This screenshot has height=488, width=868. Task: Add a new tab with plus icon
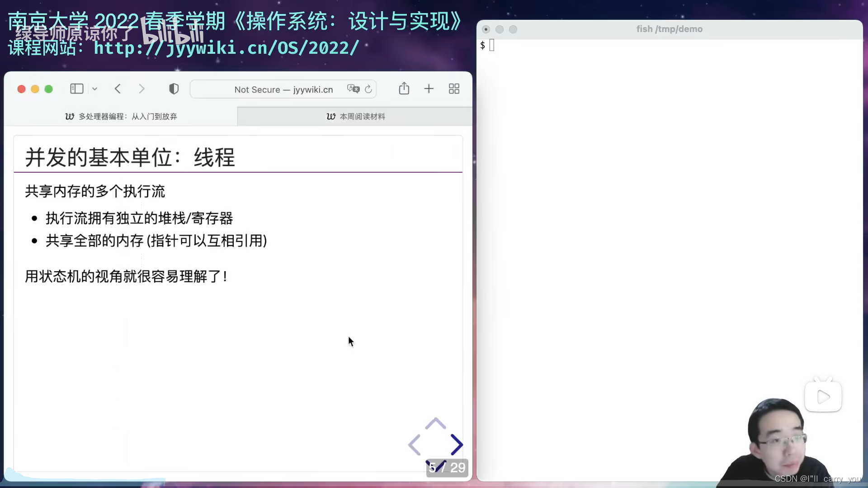point(429,89)
